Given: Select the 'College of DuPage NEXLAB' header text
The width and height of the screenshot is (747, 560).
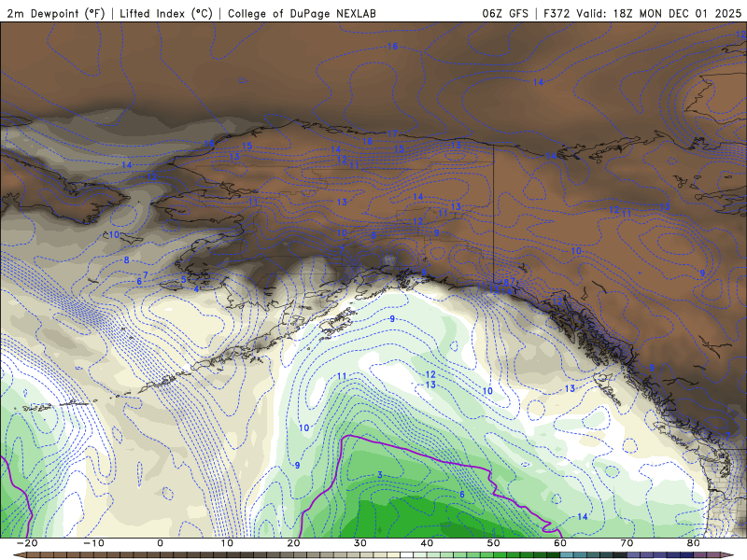Looking at the screenshot, I should click(302, 13).
